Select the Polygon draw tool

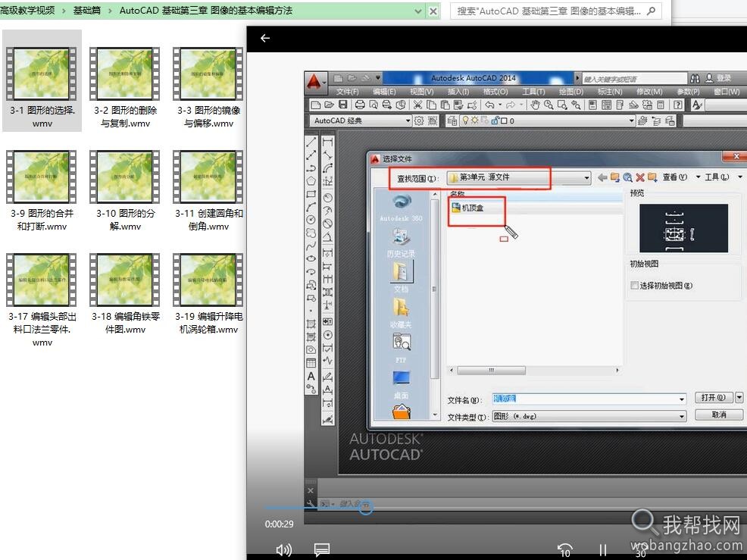point(311,181)
